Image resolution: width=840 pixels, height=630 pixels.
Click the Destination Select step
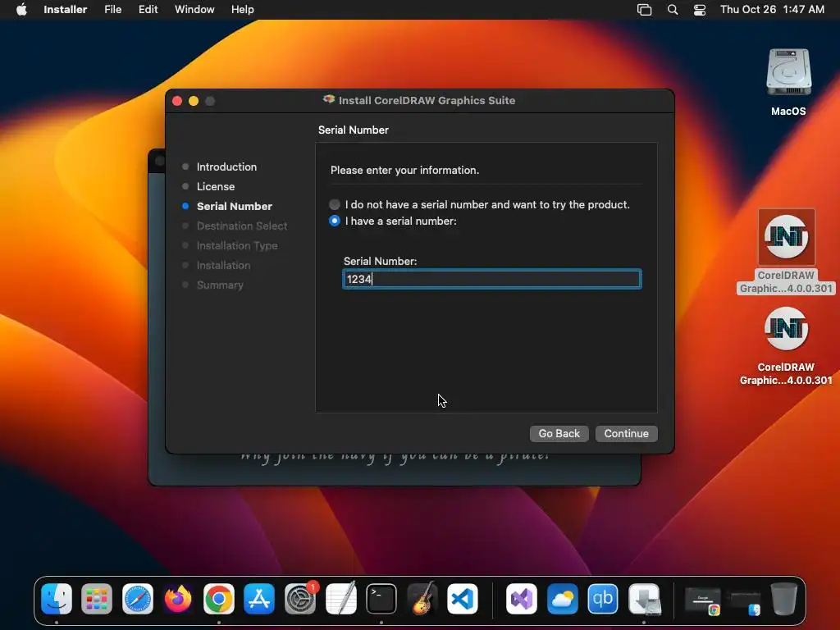(242, 226)
